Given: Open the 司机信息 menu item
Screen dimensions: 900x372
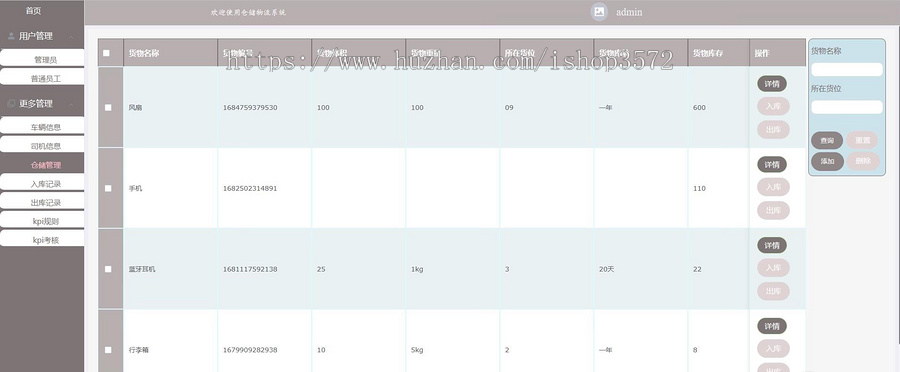Looking at the screenshot, I should pyautogui.click(x=42, y=145).
